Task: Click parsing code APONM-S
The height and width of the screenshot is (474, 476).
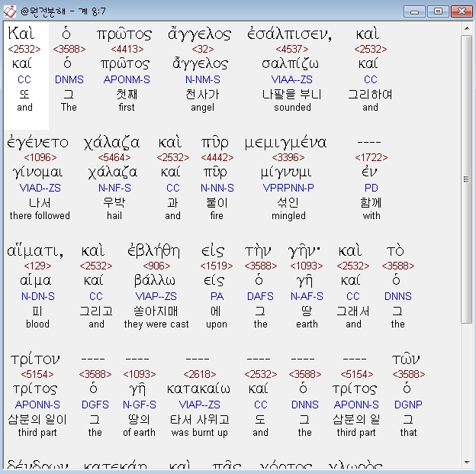Action: pyautogui.click(x=127, y=79)
